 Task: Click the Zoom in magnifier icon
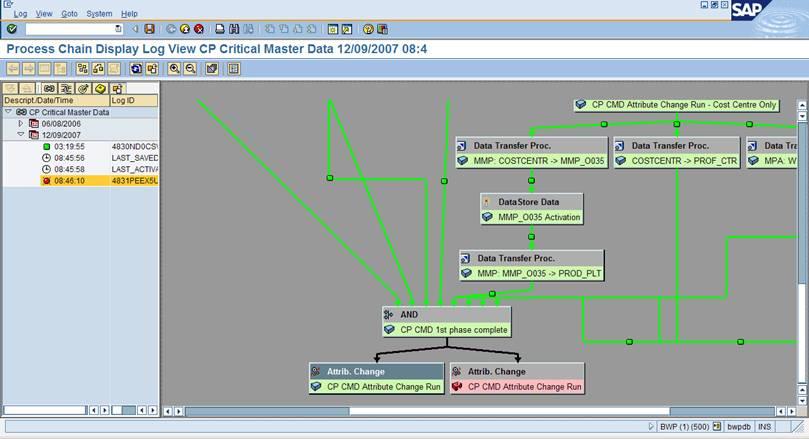click(x=174, y=69)
